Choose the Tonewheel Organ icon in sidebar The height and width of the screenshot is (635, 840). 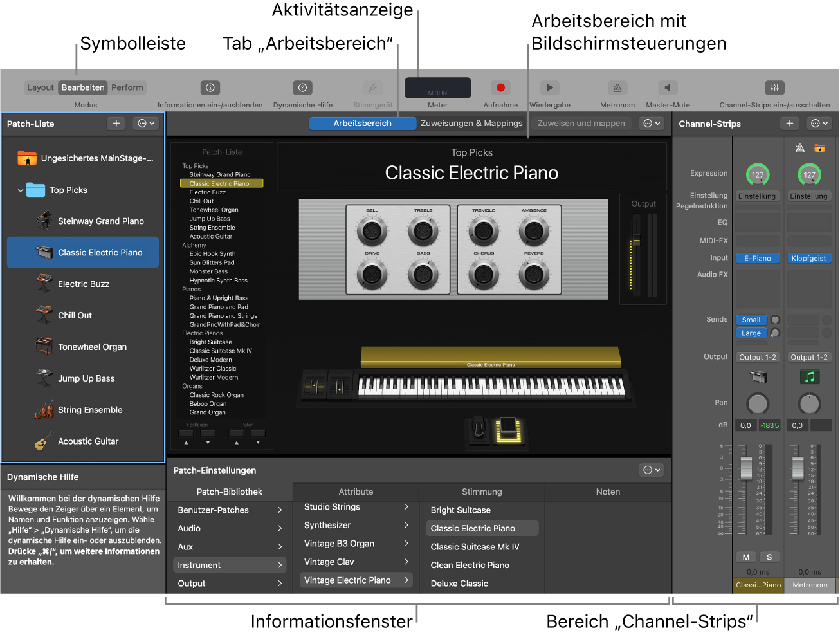pyautogui.click(x=44, y=347)
